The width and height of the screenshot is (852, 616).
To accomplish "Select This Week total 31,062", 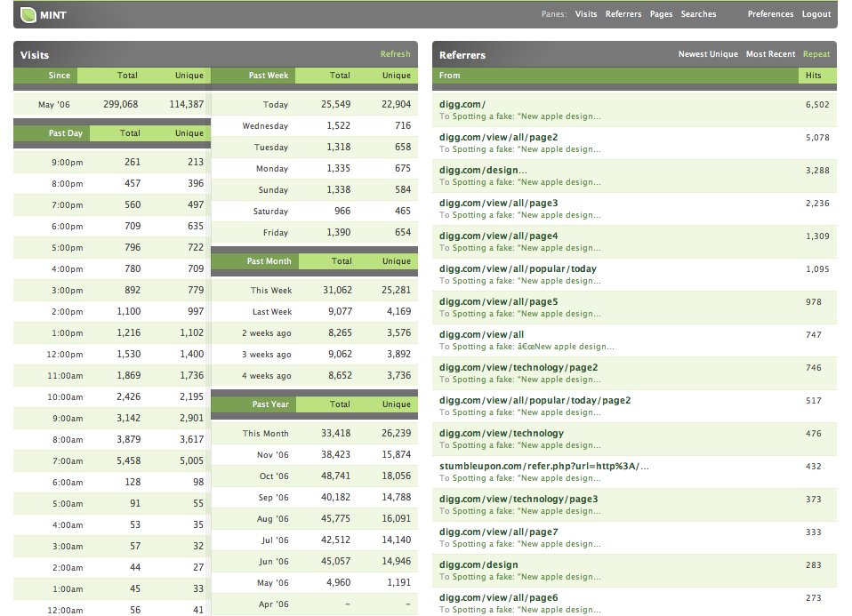I will pyautogui.click(x=337, y=290).
